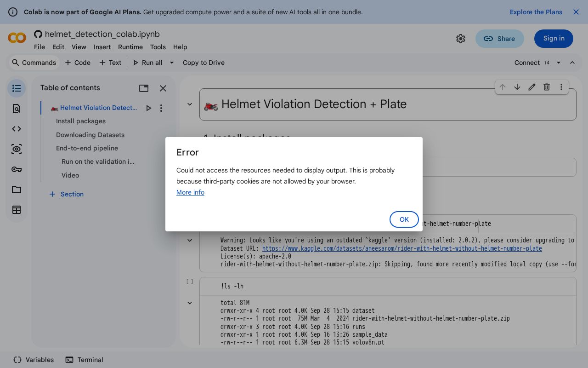Run the Helmet Violation Detect section

(148, 108)
